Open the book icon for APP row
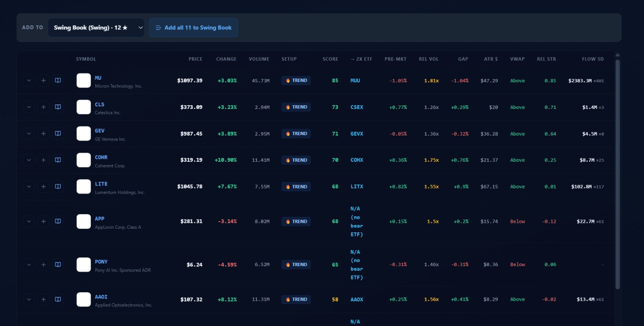This screenshot has height=326, width=644. coord(58,222)
